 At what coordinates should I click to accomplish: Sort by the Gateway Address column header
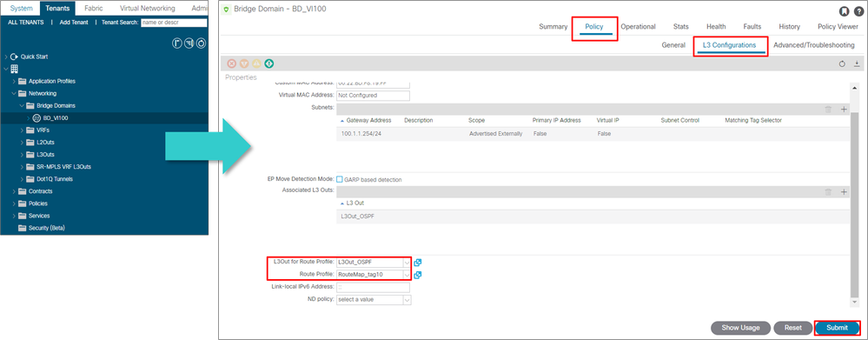(x=368, y=120)
